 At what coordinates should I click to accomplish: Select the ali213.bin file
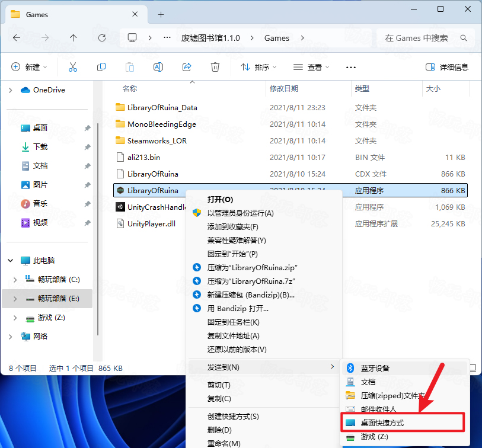coord(143,157)
